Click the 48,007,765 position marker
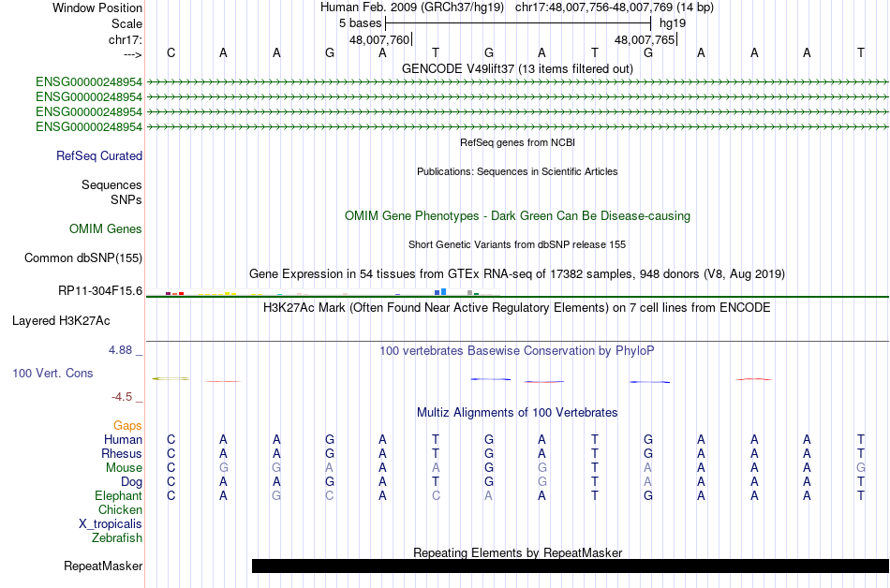890x588 pixels. pos(645,39)
